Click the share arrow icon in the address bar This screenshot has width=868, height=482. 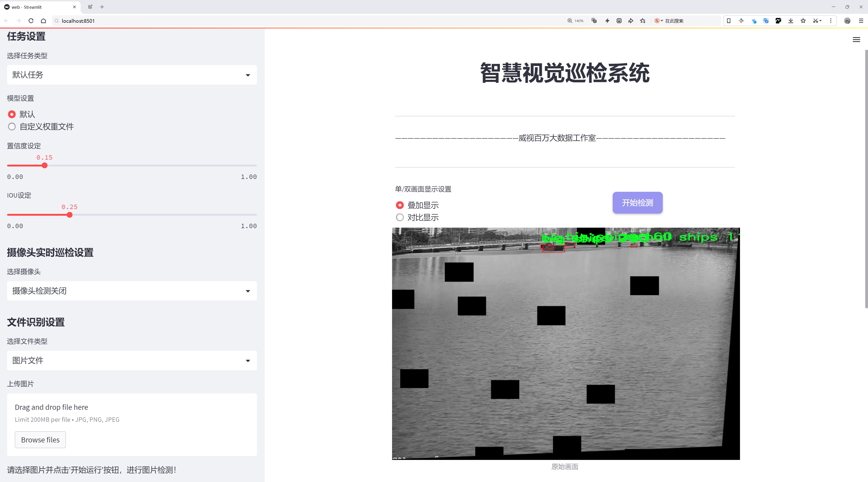(630, 21)
